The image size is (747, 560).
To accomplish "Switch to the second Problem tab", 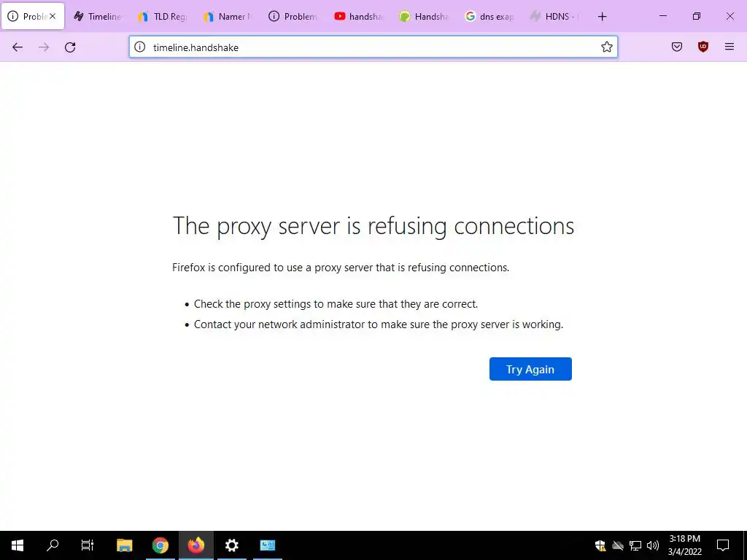I will 293,17.
